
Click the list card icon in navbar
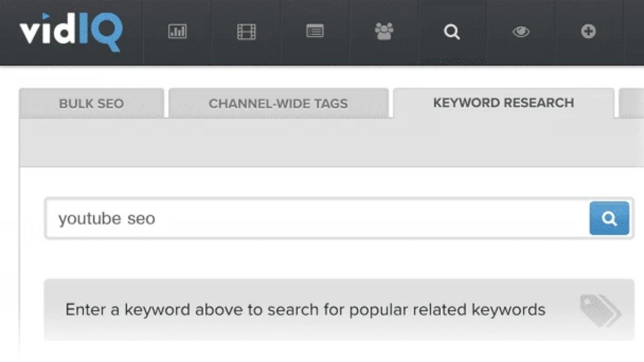pos(315,32)
